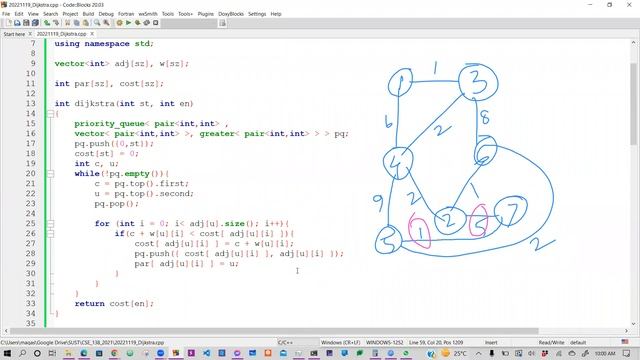
Task: Click the Open file toolbar icon
Action: (x=17, y=23)
